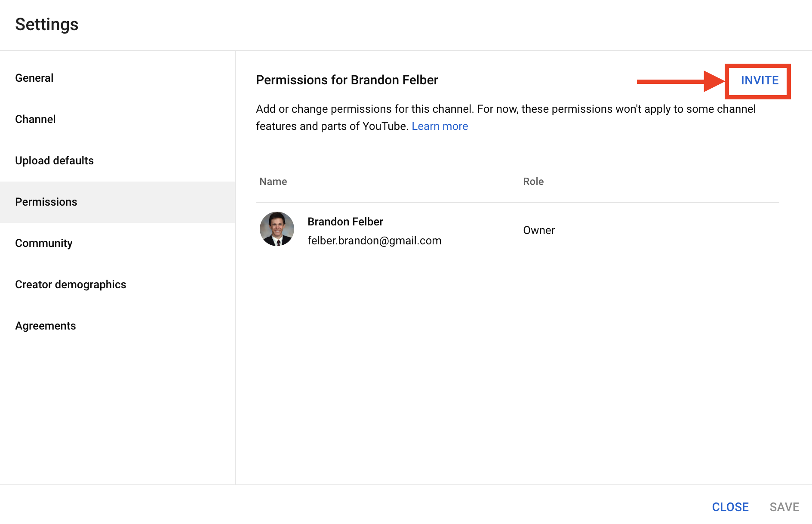Show the Agreements section
The height and width of the screenshot is (524, 812).
[117, 326]
